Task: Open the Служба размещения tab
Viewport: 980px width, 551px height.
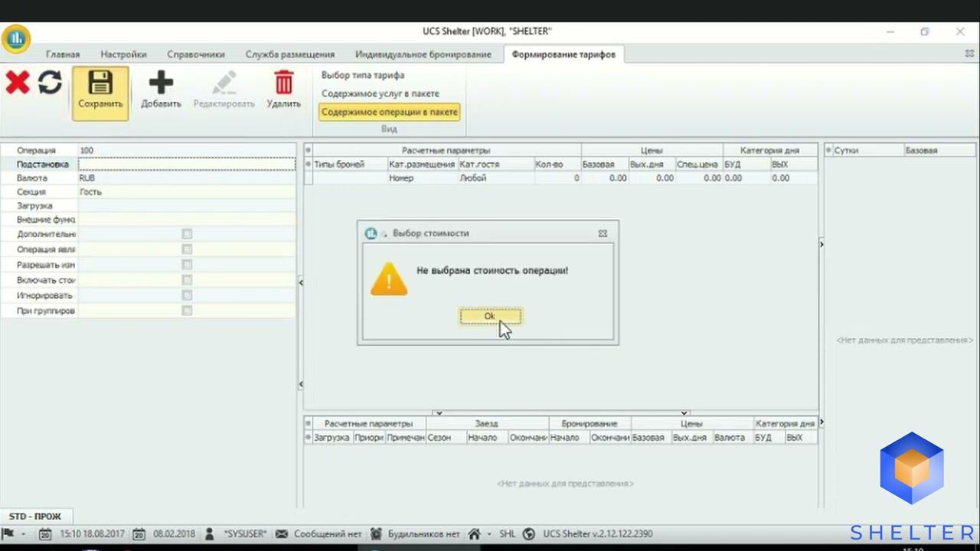Action: [x=290, y=54]
